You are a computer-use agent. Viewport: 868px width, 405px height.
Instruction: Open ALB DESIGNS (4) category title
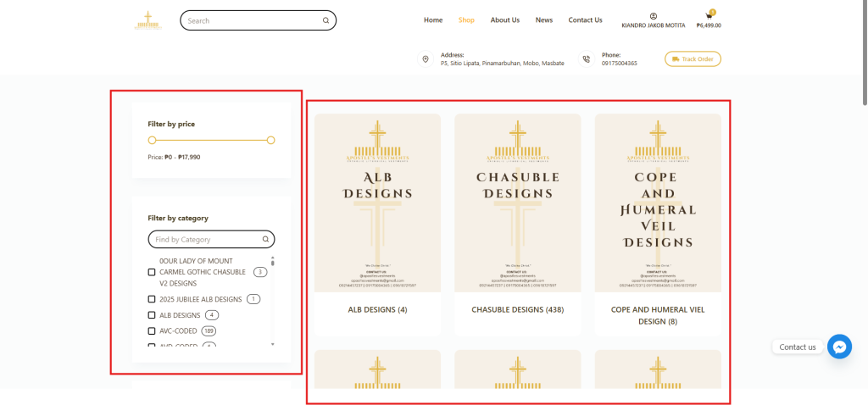click(x=377, y=310)
